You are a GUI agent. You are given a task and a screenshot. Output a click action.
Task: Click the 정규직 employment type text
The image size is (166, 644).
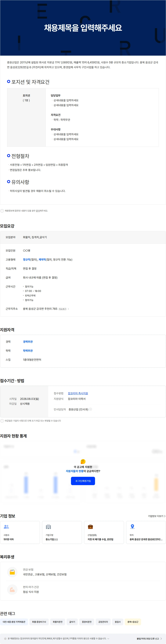26,260
